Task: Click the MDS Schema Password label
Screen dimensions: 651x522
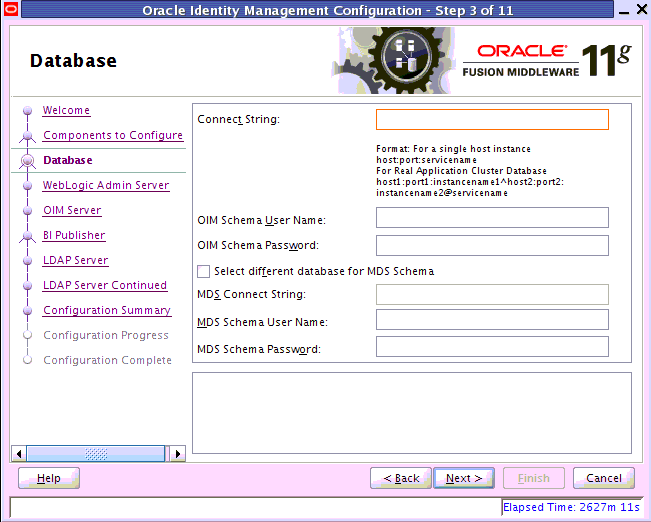Action: [259, 349]
